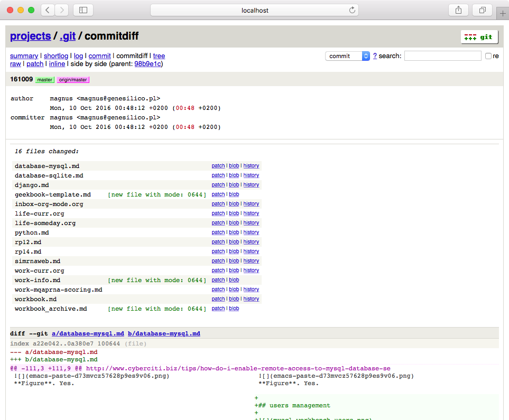Open a new tab with plus button
The height and width of the screenshot is (420, 509).
coord(503,13)
